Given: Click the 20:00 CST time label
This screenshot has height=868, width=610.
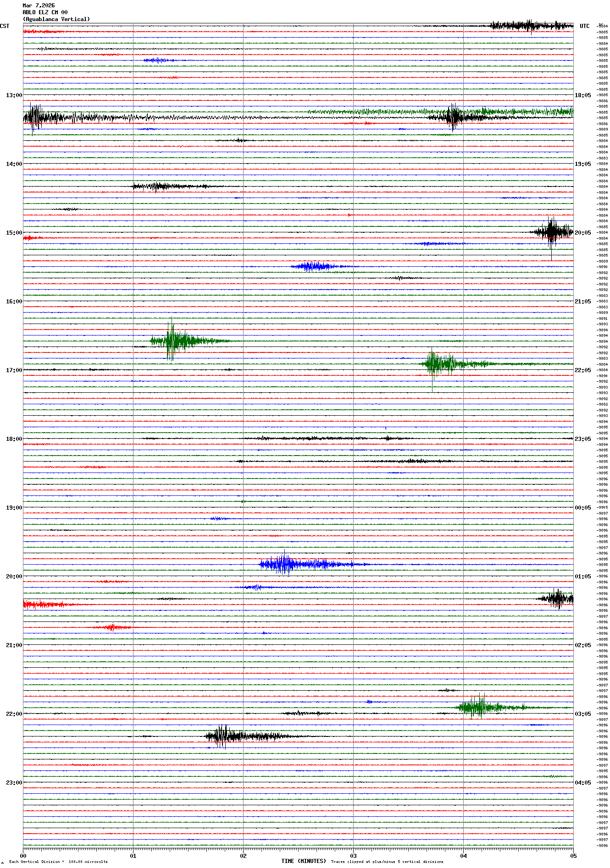Looking at the screenshot, I should click(14, 577).
